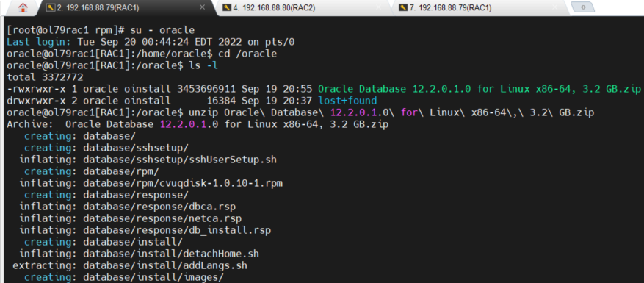Click the 'Sep 19 20:37' timestamp
This screenshot has height=283, width=644.
(x=278, y=101)
